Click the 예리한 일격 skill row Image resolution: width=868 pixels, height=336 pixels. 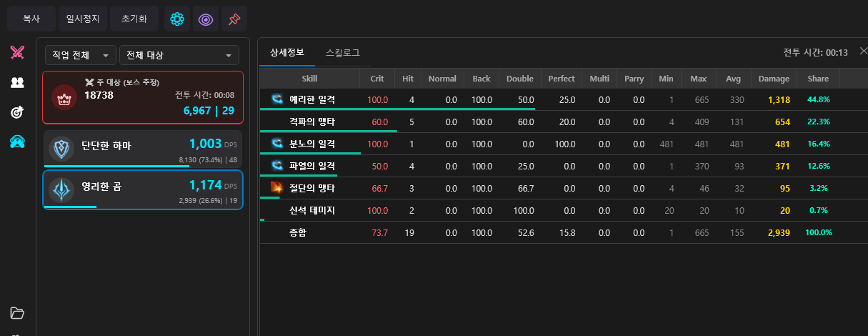tap(312, 100)
